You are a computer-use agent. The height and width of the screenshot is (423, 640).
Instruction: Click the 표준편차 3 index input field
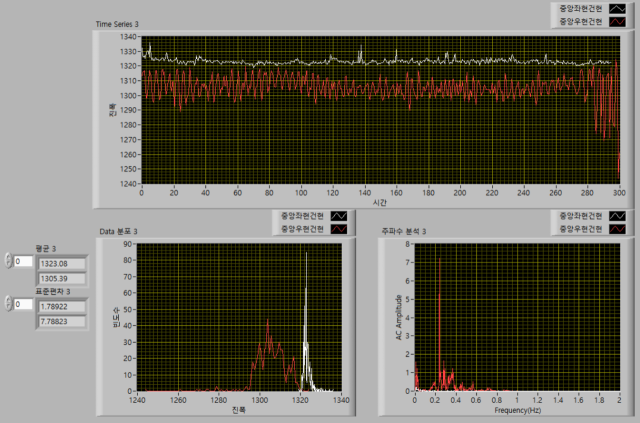[23, 303]
